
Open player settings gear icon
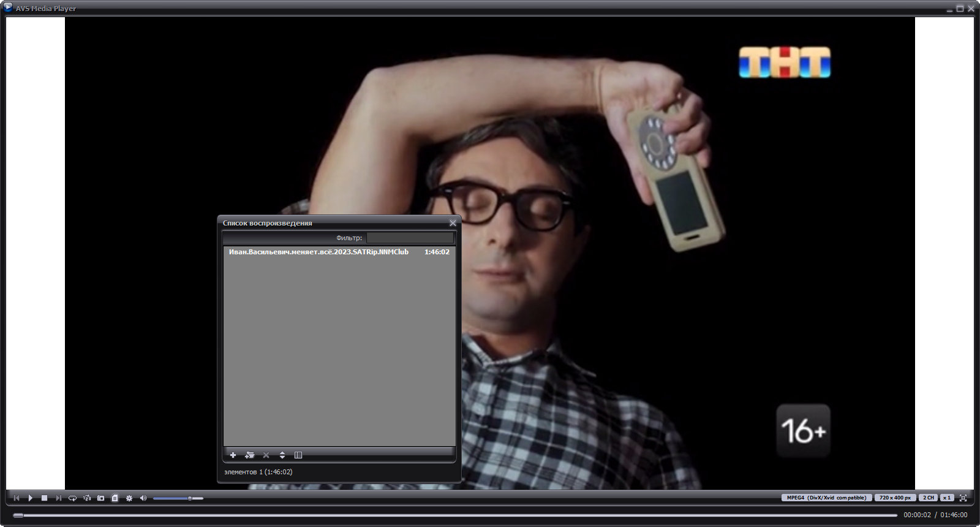click(x=129, y=498)
